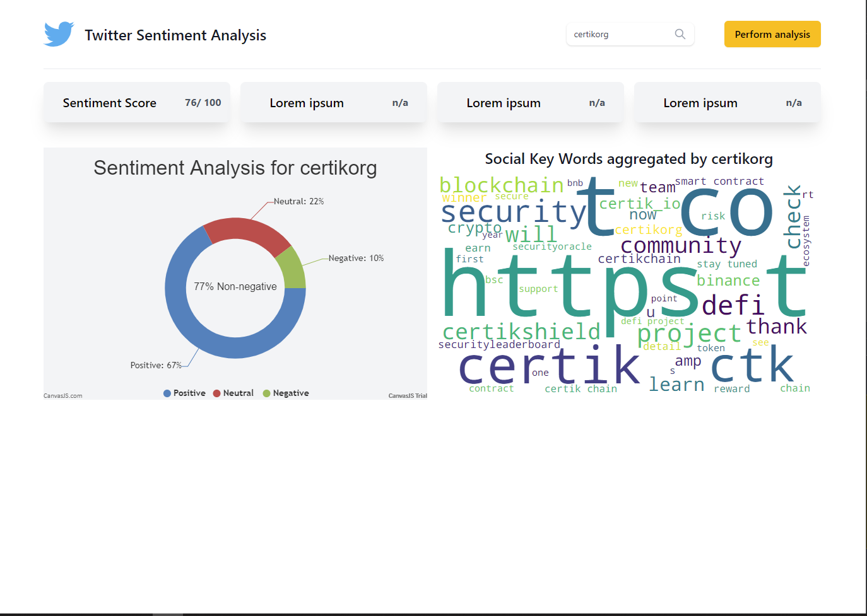
Task: Click the Positive: 67% chart label
Action: [x=156, y=366]
